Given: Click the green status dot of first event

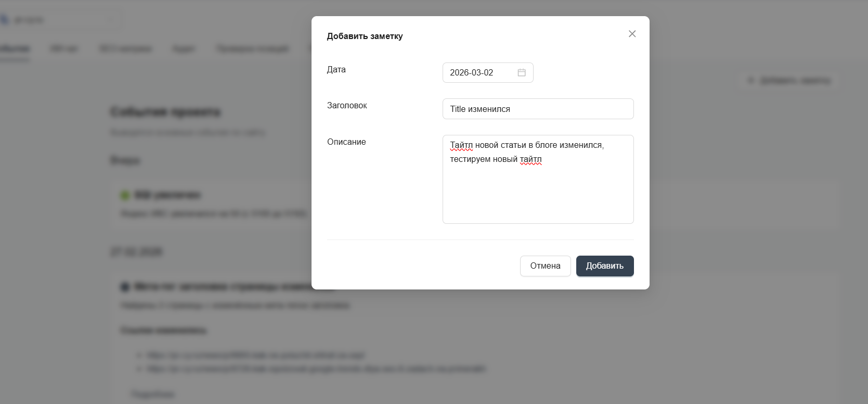Looking at the screenshot, I should 125,196.
